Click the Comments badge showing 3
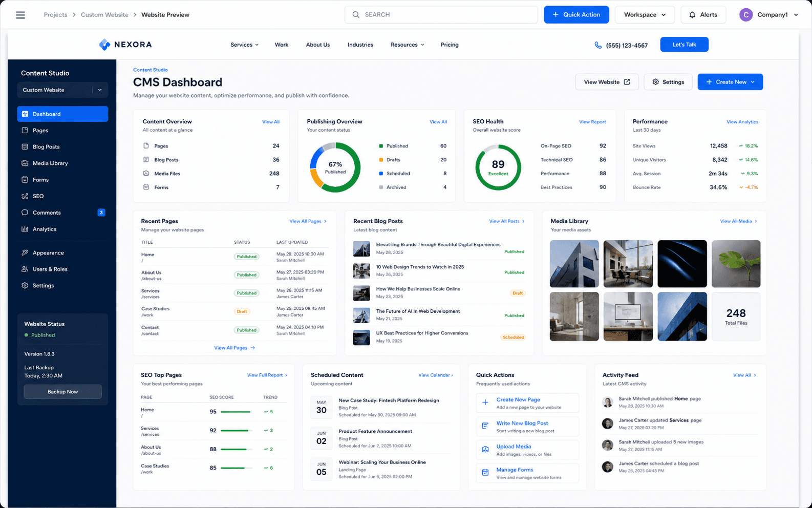The width and height of the screenshot is (812, 508). pyautogui.click(x=101, y=213)
